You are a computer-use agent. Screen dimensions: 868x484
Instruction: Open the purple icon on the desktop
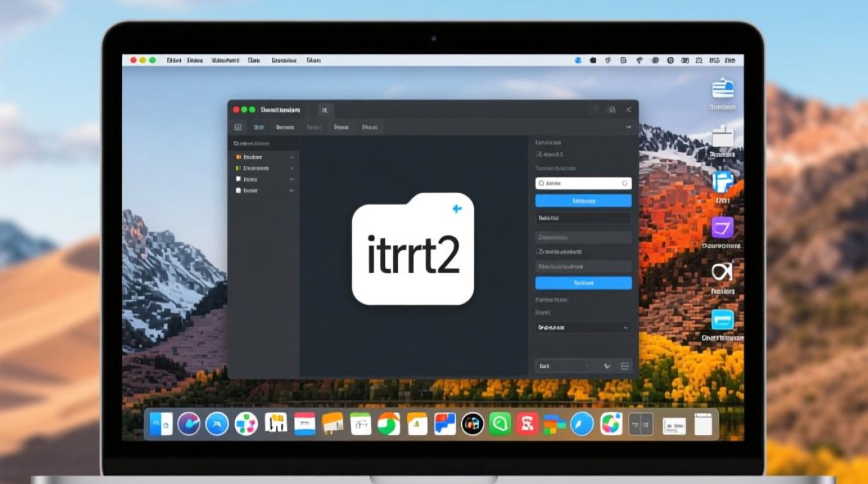pyautogui.click(x=722, y=228)
